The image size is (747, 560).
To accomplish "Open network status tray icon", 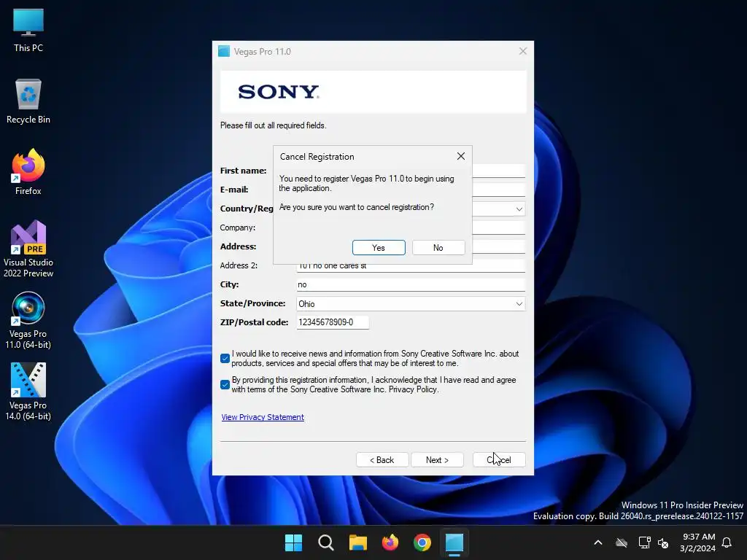I will click(644, 542).
